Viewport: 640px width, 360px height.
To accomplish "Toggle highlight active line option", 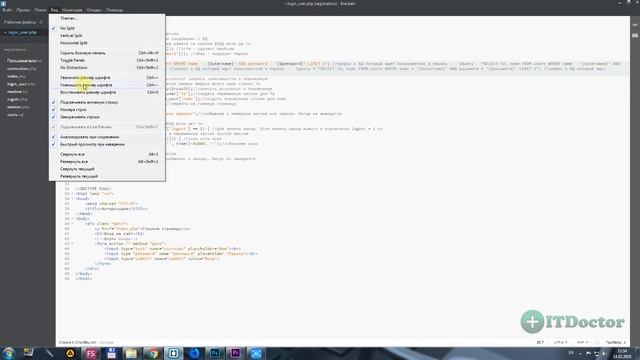I will pos(107,102).
